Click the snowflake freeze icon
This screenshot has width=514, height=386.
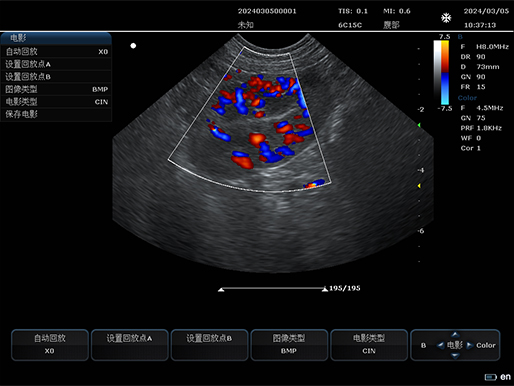click(446, 18)
